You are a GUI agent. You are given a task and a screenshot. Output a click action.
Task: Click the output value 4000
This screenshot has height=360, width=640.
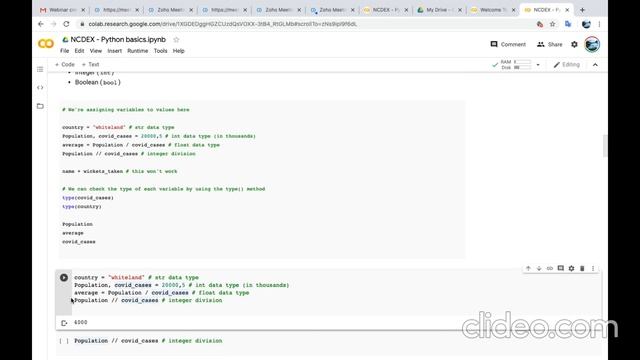tap(81, 322)
